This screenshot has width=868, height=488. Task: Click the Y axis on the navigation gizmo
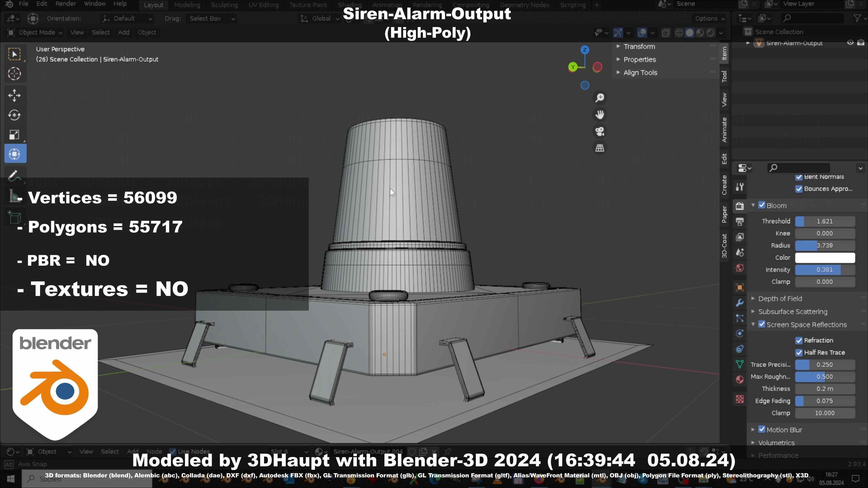coord(573,67)
